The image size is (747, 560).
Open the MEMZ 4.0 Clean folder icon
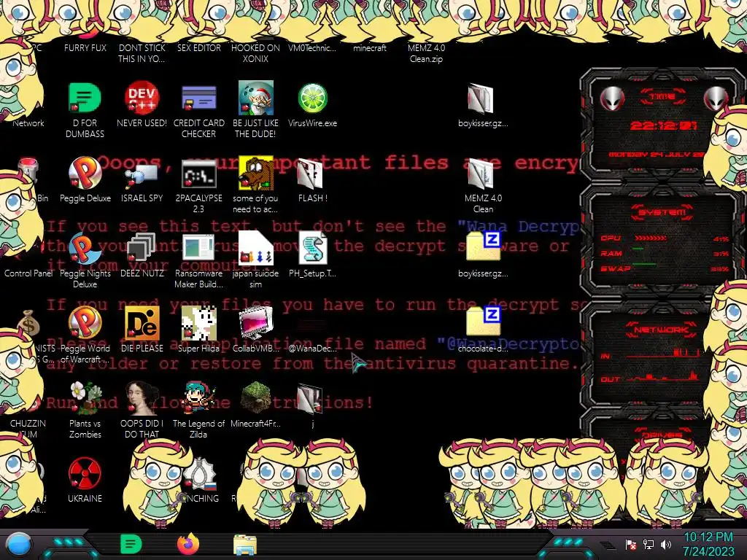[x=481, y=174]
